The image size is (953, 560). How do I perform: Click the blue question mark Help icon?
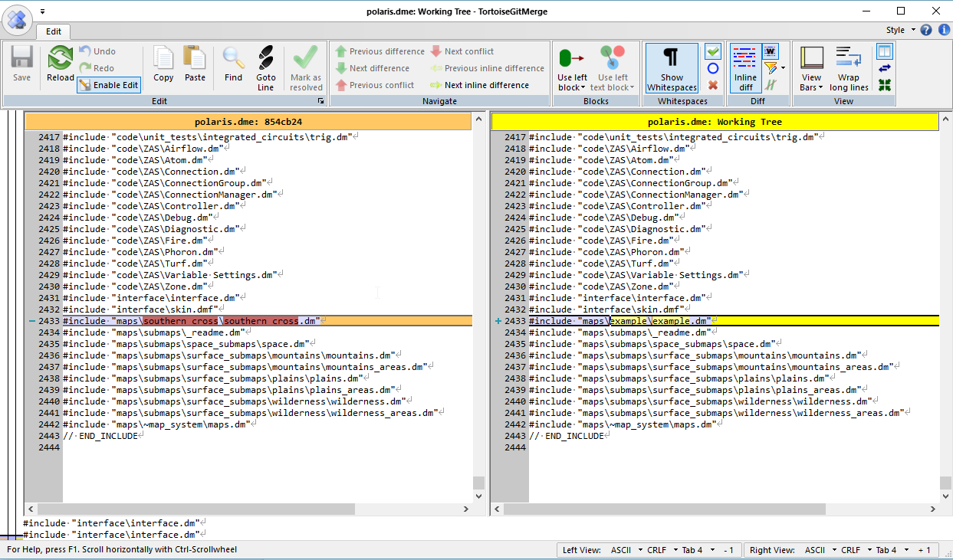coord(926,30)
